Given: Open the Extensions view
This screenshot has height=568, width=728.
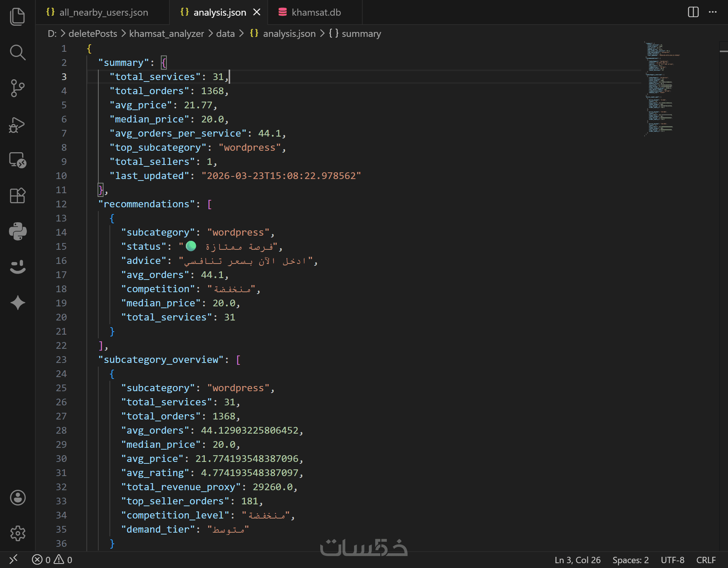Looking at the screenshot, I should tap(18, 196).
